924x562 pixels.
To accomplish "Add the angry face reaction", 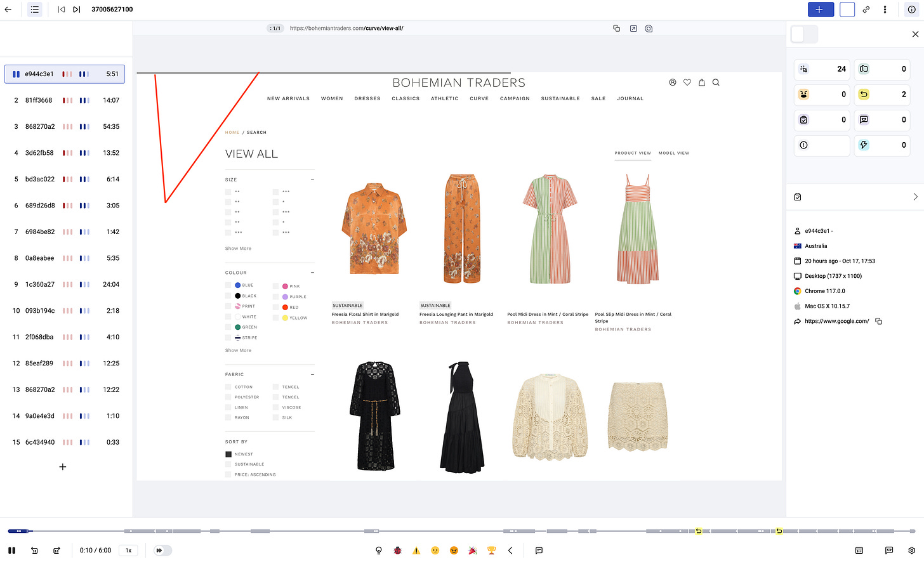I will 454,551.
